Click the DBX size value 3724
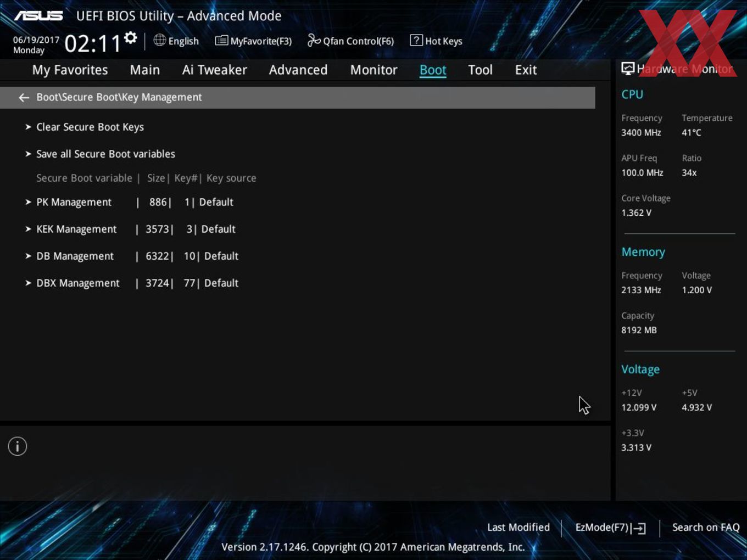The image size is (747, 560). pyautogui.click(x=157, y=283)
